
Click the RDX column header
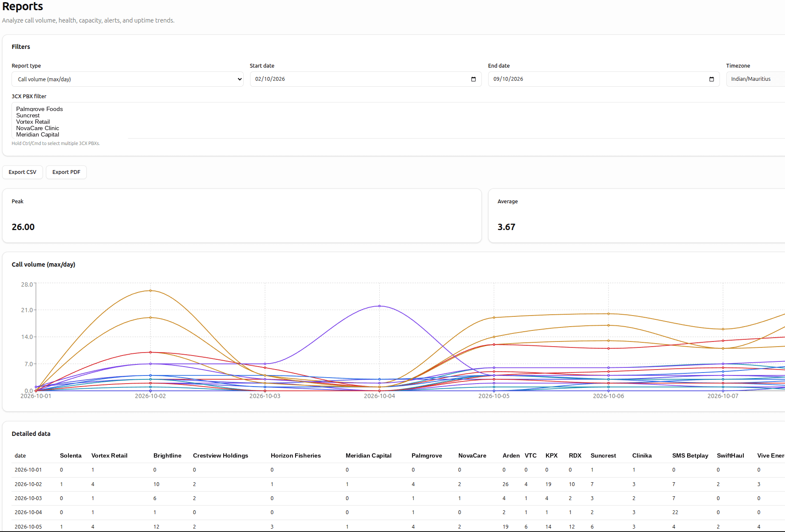(575, 455)
